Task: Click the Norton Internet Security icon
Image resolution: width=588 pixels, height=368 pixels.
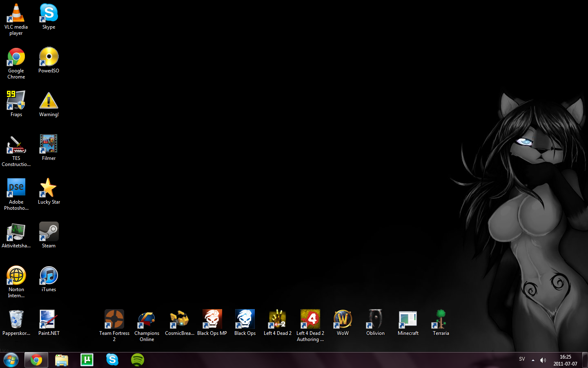Action: (16, 282)
